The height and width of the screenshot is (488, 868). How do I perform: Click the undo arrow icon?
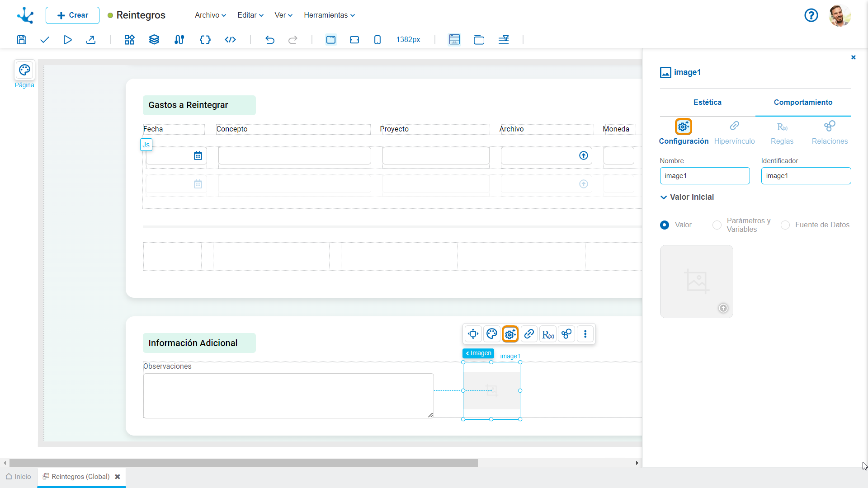click(x=270, y=40)
